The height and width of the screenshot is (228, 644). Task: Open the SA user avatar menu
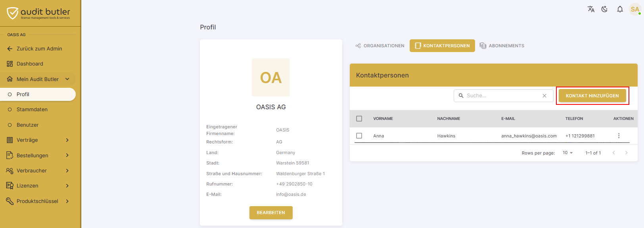[x=635, y=9]
